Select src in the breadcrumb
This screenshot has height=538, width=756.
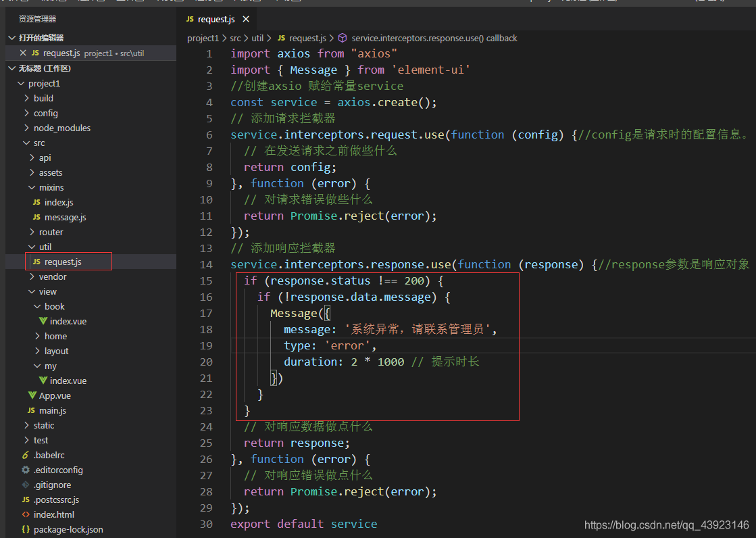click(235, 38)
